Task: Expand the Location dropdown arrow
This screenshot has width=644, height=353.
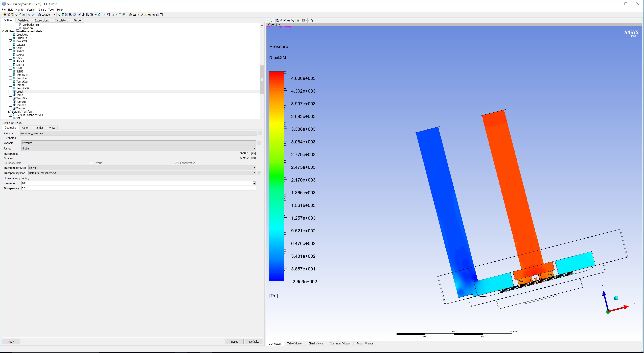Action: [54, 15]
